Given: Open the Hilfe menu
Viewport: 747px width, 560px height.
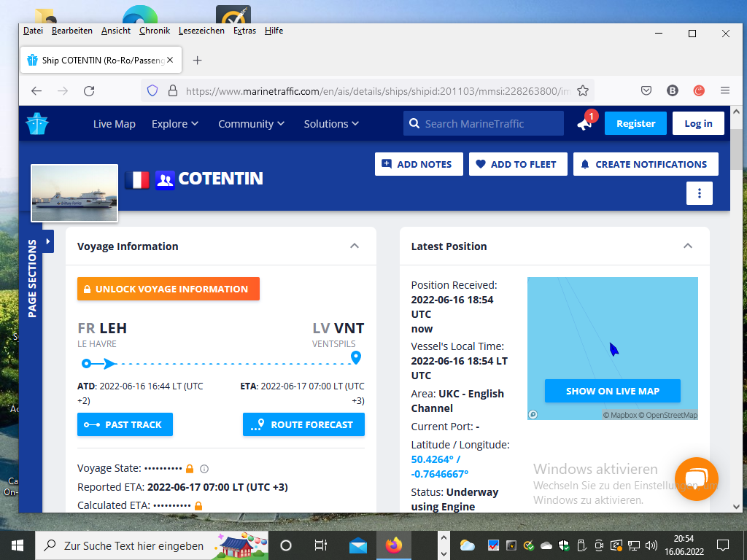Looking at the screenshot, I should [274, 31].
